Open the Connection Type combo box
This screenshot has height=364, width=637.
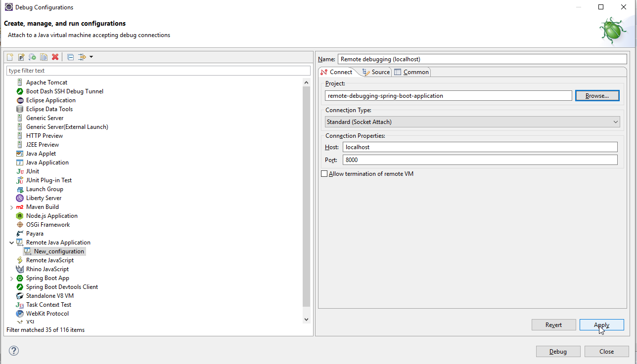472,121
